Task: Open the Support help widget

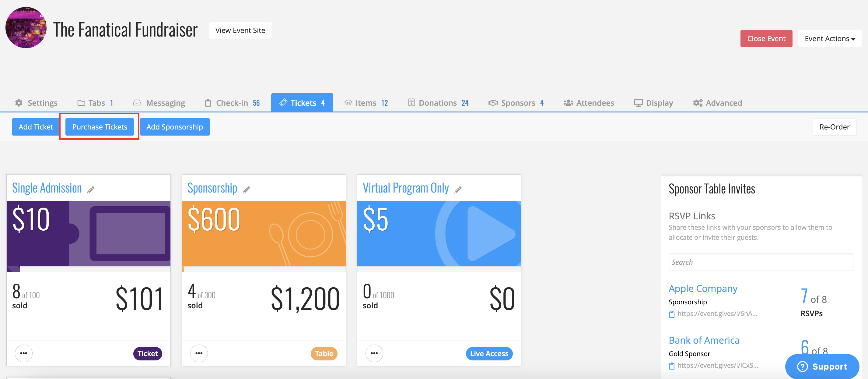Action: [x=822, y=367]
